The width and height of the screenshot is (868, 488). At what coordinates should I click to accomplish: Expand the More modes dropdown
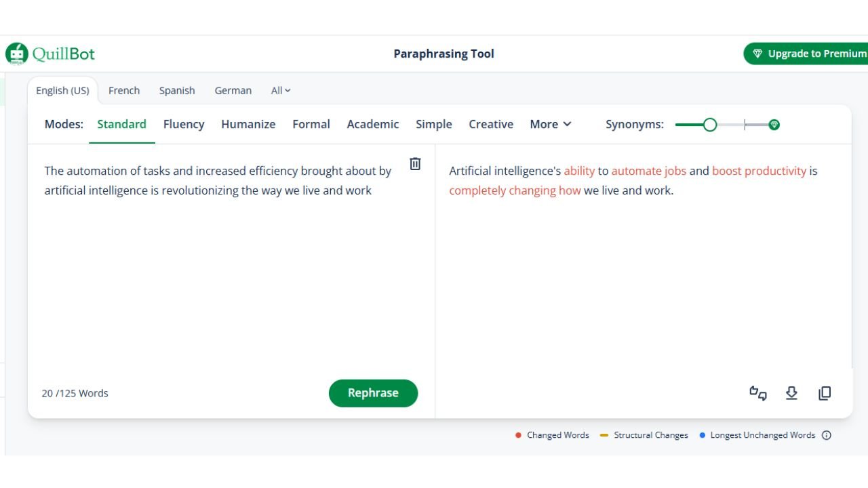550,125
